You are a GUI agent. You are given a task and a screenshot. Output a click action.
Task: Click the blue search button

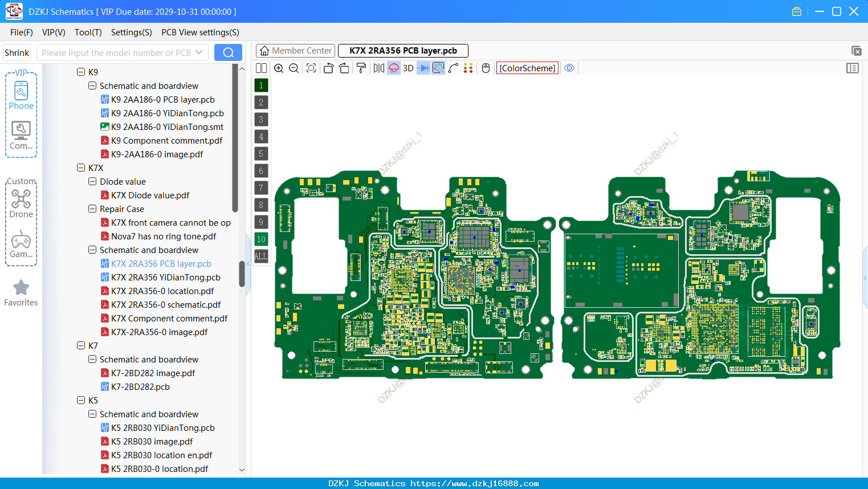(x=228, y=52)
